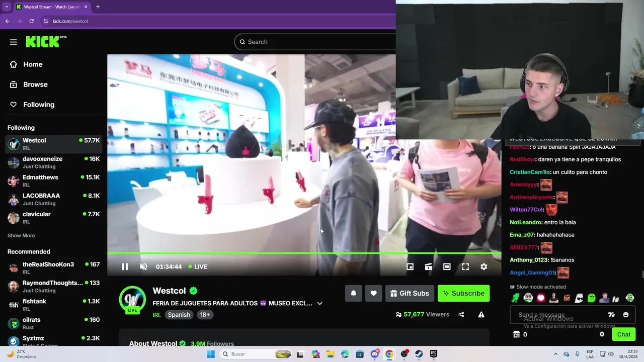Report the stream warning icon
Image resolution: width=644 pixels, height=362 pixels.
pos(481,314)
